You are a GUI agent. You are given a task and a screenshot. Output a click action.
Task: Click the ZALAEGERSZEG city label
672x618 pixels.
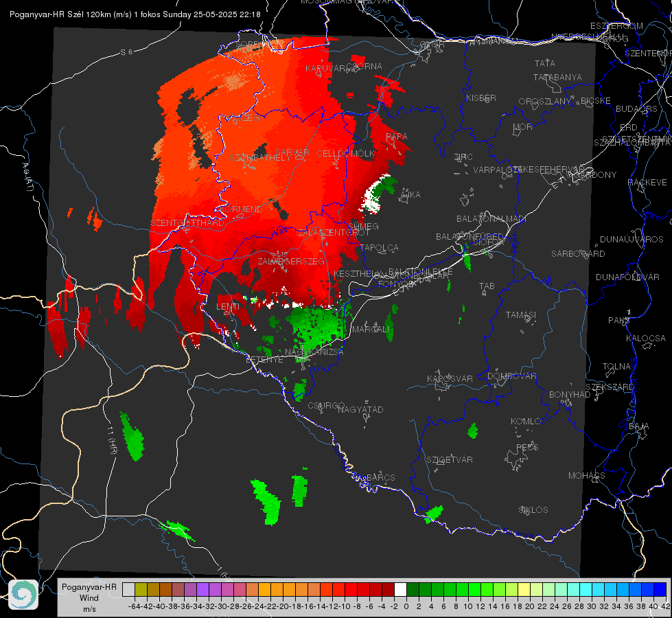(291, 261)
